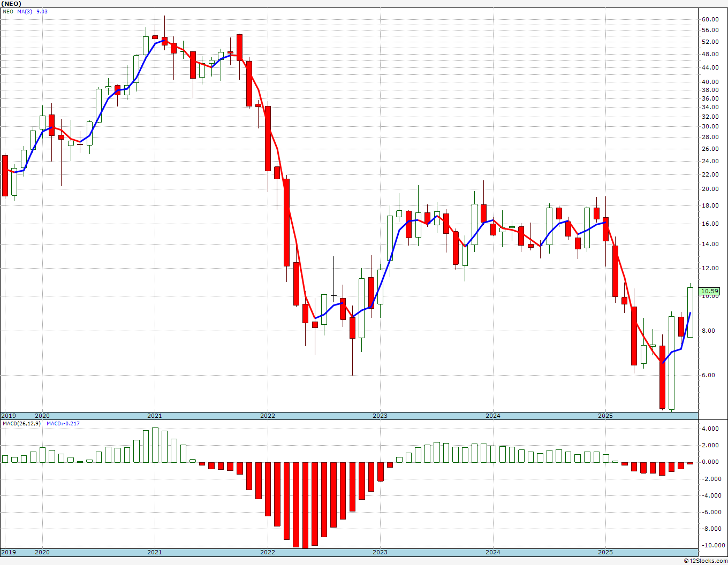Click the 52.00 price axis label
The height and width of the screenshot is (565, 728).
tap(710, 42)
